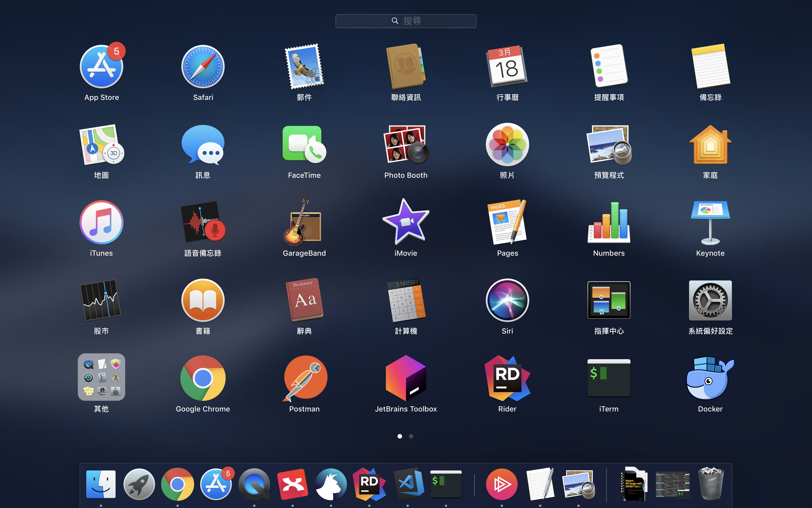Launch Siri
This screenshot has height=508, width=812.
507,300
